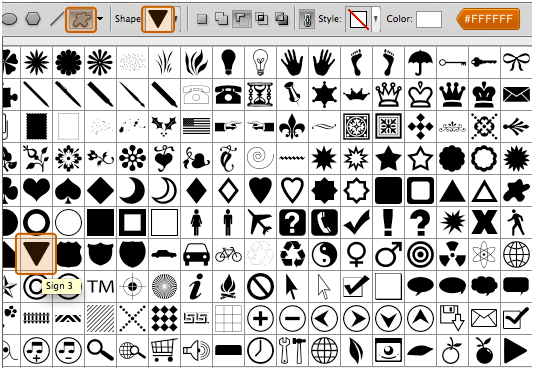Choose the magnifying glass shape
Viewport: 534px width, 370px height.
click(x=100, y=350)
